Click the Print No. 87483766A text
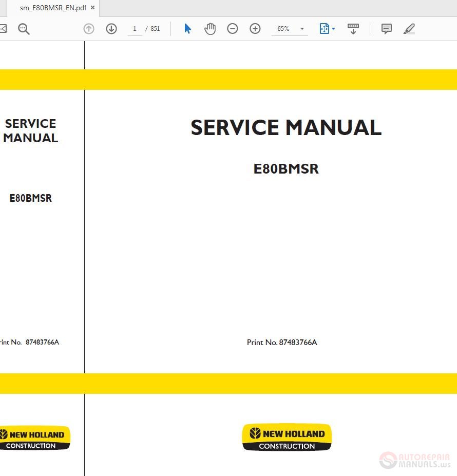This screenshot has height=476, width=457. click(x=282, y=342)
